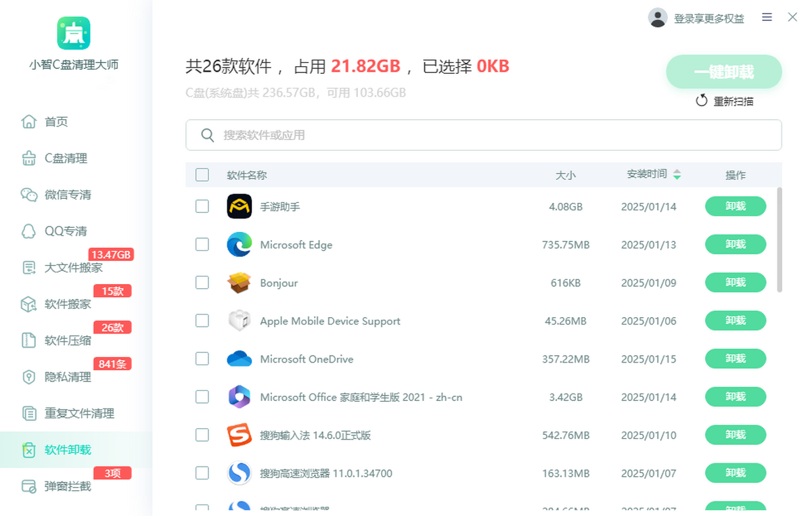Click the 搜狗输入法 app icon
This screenshot has width=812, height=516.
pyautogui.click(x=240, y=435)
